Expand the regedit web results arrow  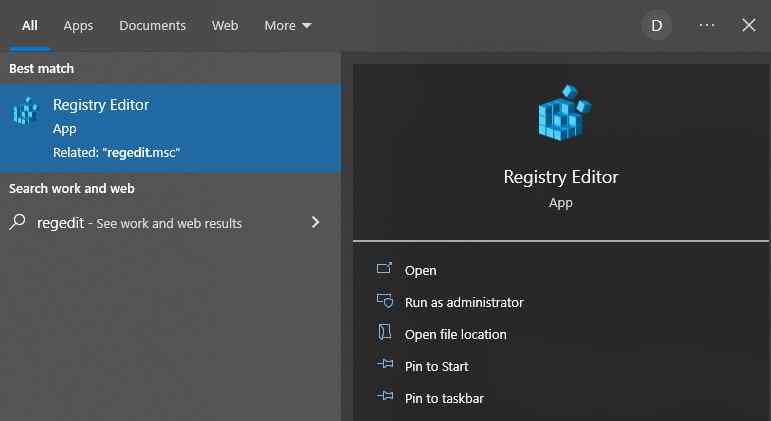pos(315,222)
